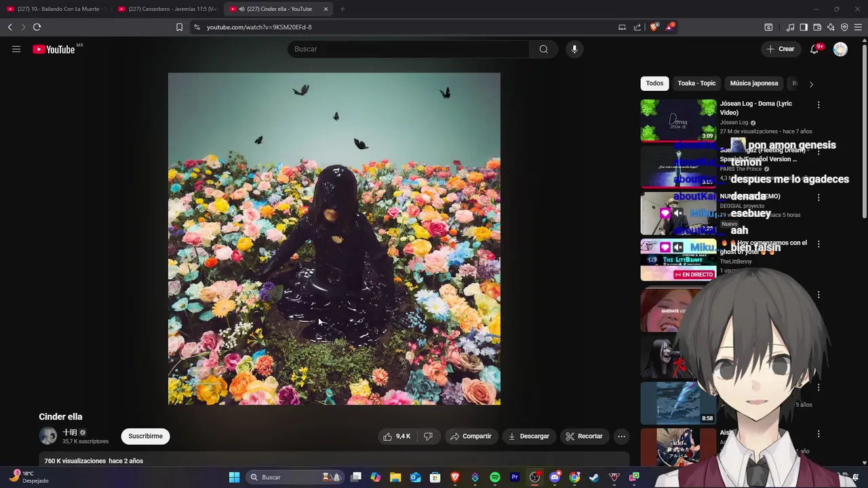This screenshot has height=488, width=868.
Task: Open the Windows Start menu
Action: (x=234, y=477)
